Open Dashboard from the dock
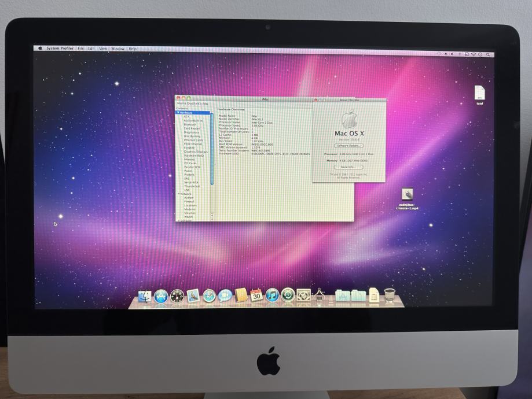 click(x=177, y=296)
